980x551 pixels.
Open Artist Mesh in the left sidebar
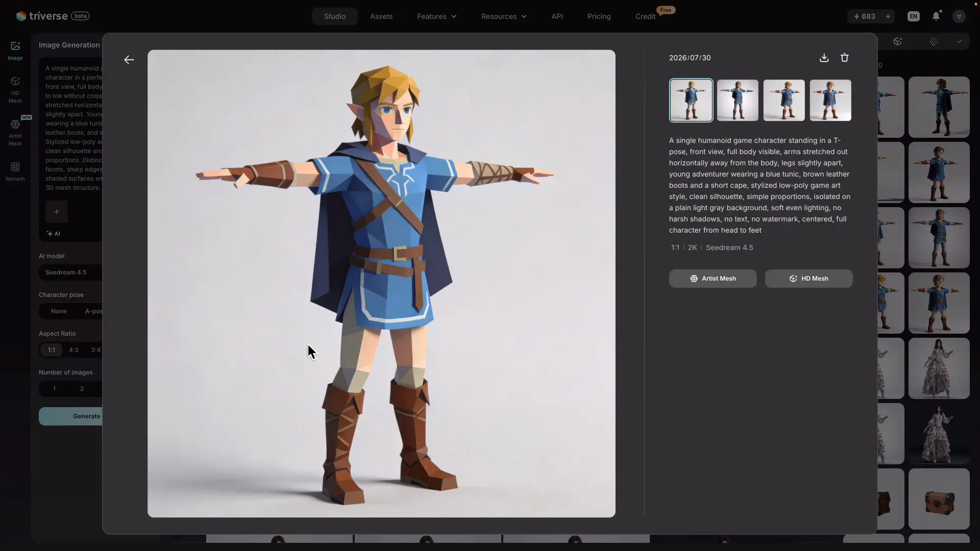tap(15, 132)
